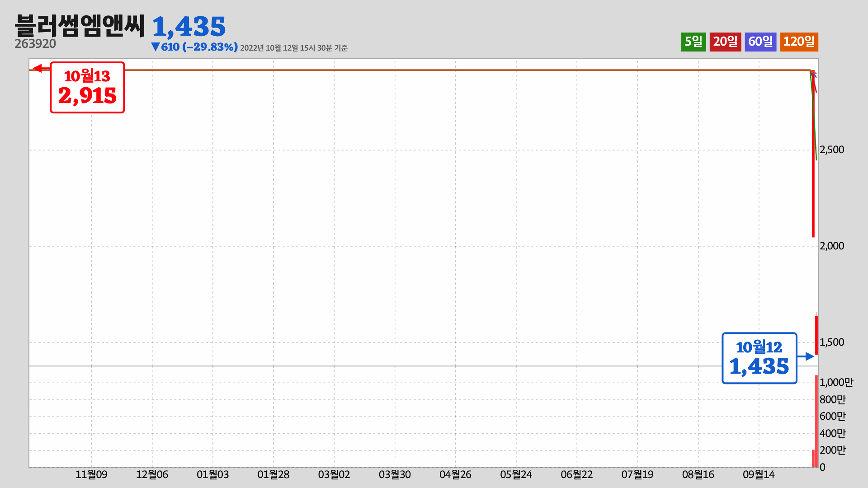Screen dimensions: 868x488
Task: Click the 600만 volume axis label
Action: tap(833, 417)
